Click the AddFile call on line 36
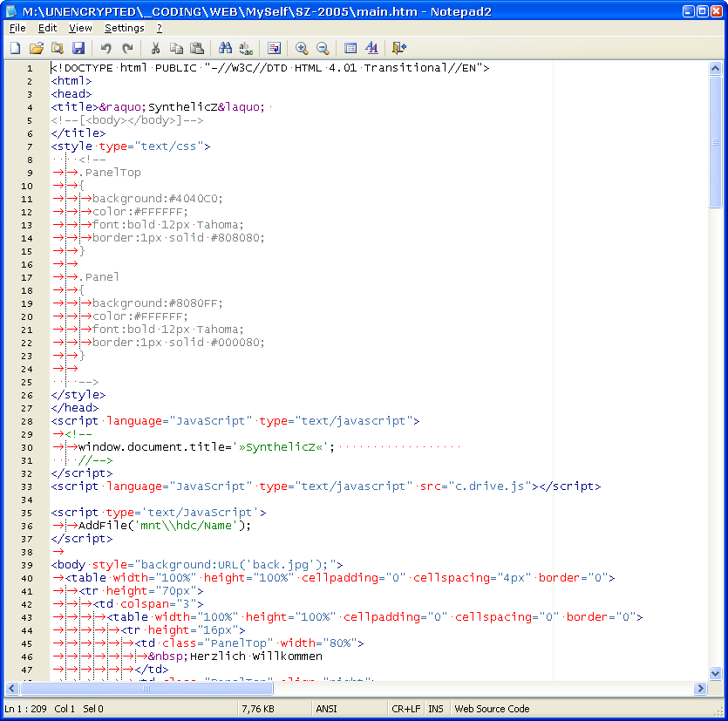Viewport: 728px width, 721px height. click(x=165, y=526)
